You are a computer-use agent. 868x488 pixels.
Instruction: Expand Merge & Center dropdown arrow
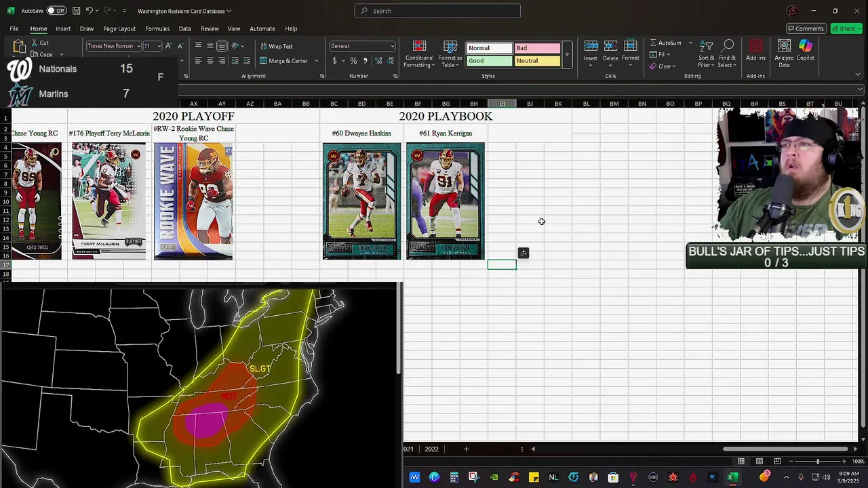click(x=316, y=61)
